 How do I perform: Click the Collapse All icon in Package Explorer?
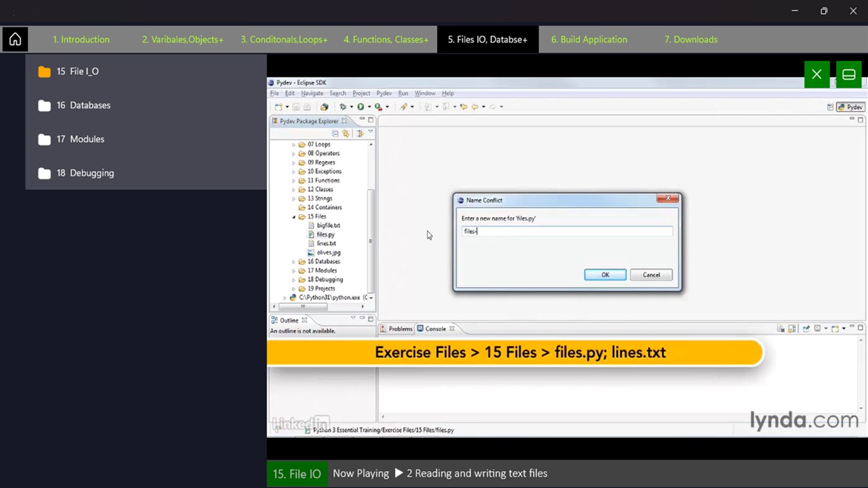335,133
